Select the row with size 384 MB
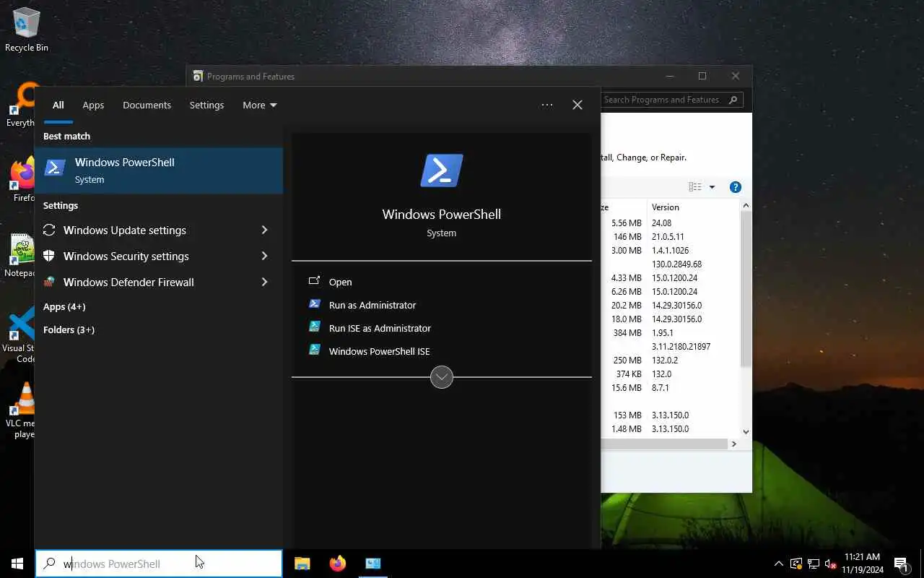Screen dimensions: 924x578 [x=671, y=333]
